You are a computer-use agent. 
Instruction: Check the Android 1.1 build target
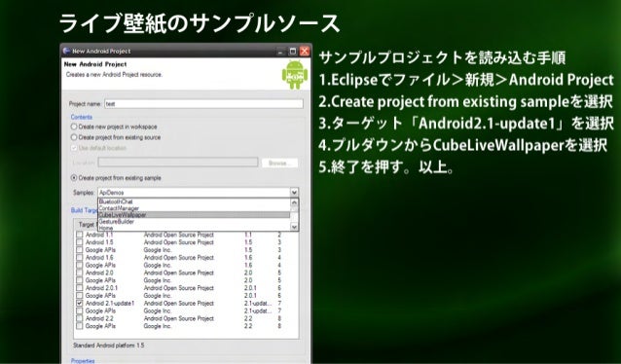click(x=80, y=235)
